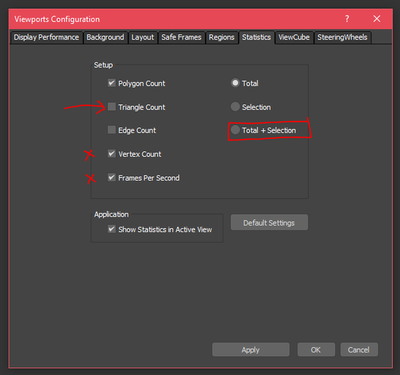Confirm with the OK button
Image resolution: width=400 pixels, height=375 pixels.
[316, 350]
